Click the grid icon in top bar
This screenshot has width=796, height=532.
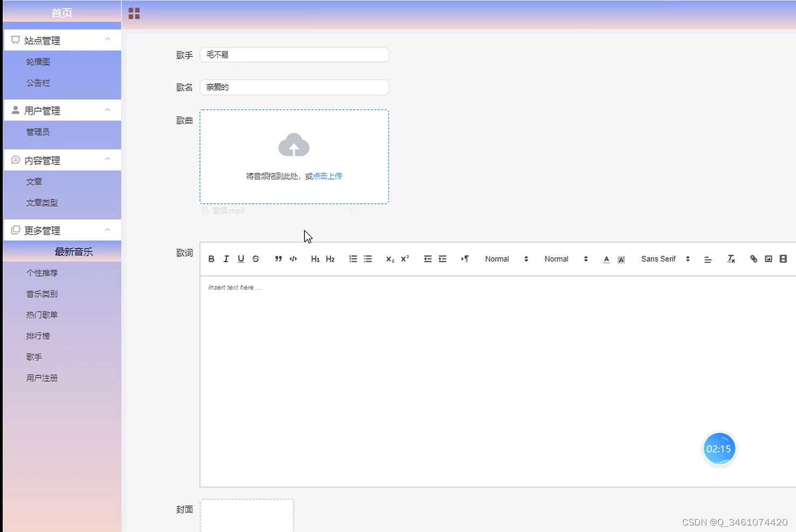pos(134,13)
